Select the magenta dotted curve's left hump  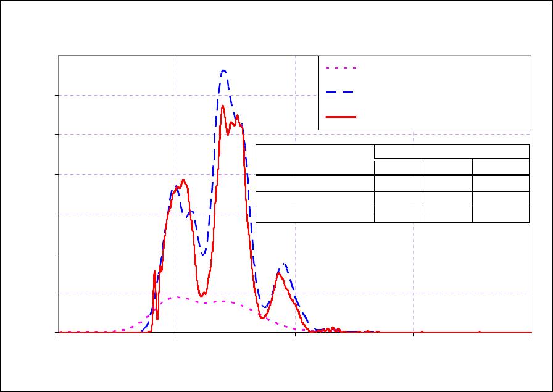click(177, 297)
